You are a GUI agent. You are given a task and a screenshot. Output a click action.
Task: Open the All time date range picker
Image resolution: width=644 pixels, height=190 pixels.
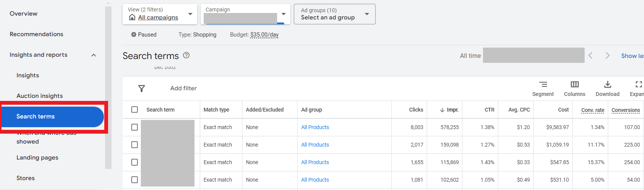[522, 56]
